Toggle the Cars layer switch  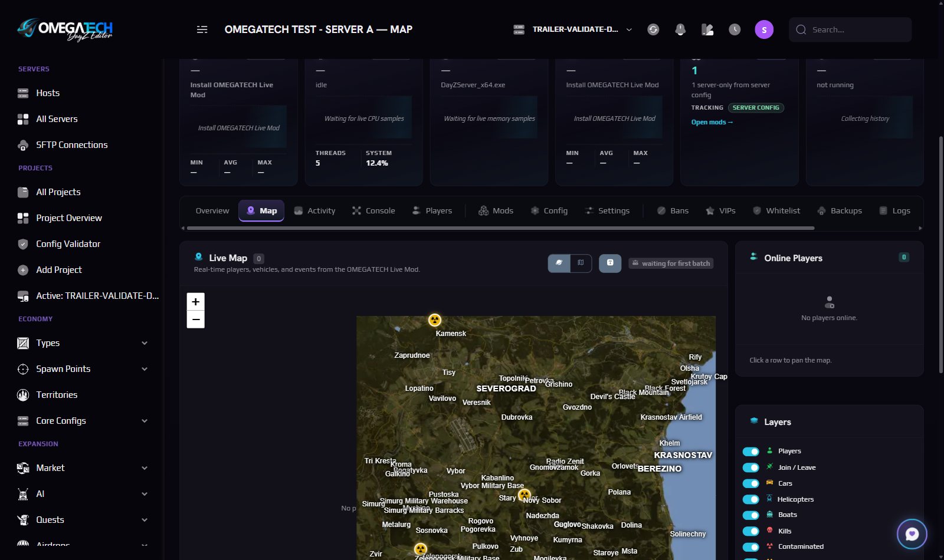point(750,483)
